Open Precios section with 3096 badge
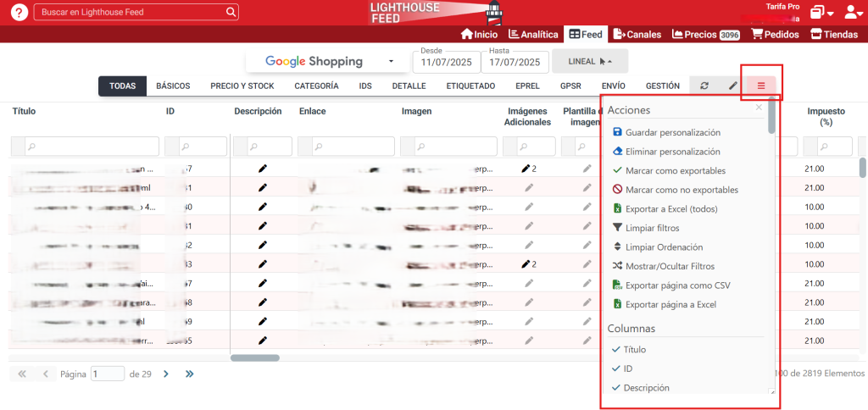This screenshot has width=868, height=410. [x=706, y=34]
